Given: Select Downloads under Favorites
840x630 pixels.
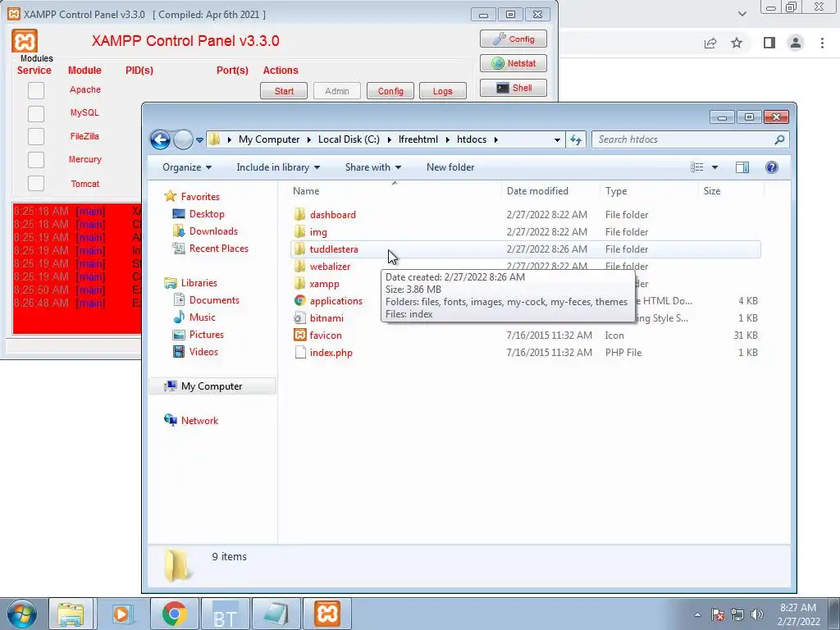Looking at the screenshot, I should pyautogui.click(x=213, y=231).
